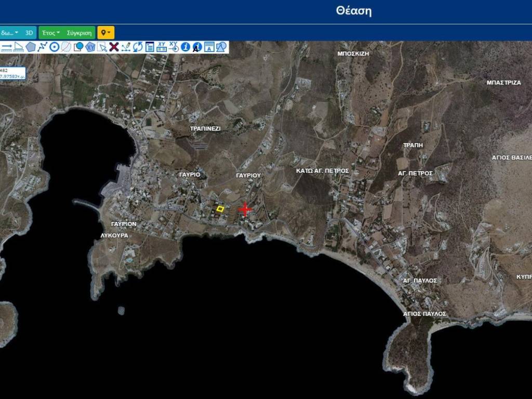Switch to 3D view
The image size is (532, 399).
(x=29, y=33)
